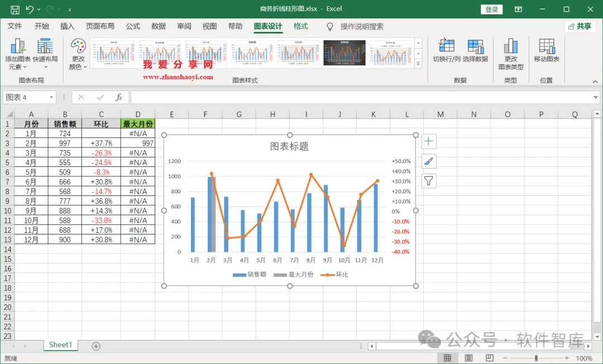Image resolution: width=603 pixels, height=364 pixels.
Task: Switch to the 格式 ribbon tab
Action: 300,26
